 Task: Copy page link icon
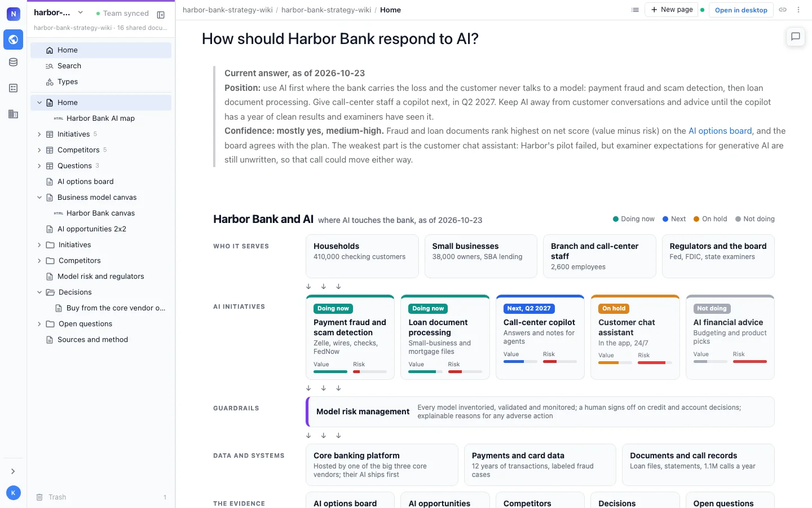(783, 10)
